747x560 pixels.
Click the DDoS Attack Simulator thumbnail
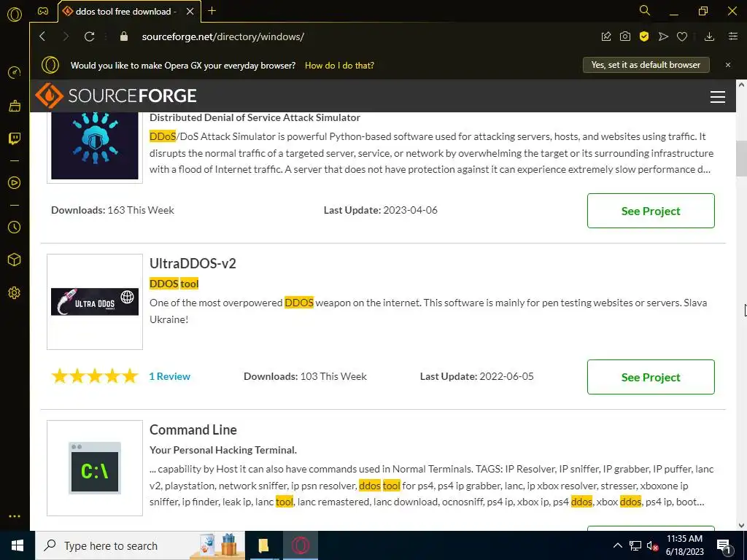[95, 146]
